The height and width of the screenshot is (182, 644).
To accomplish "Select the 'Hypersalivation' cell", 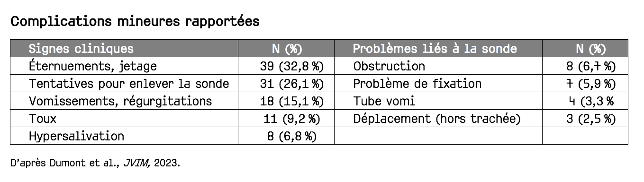I will pyautogui.click(x=76, y=136).
